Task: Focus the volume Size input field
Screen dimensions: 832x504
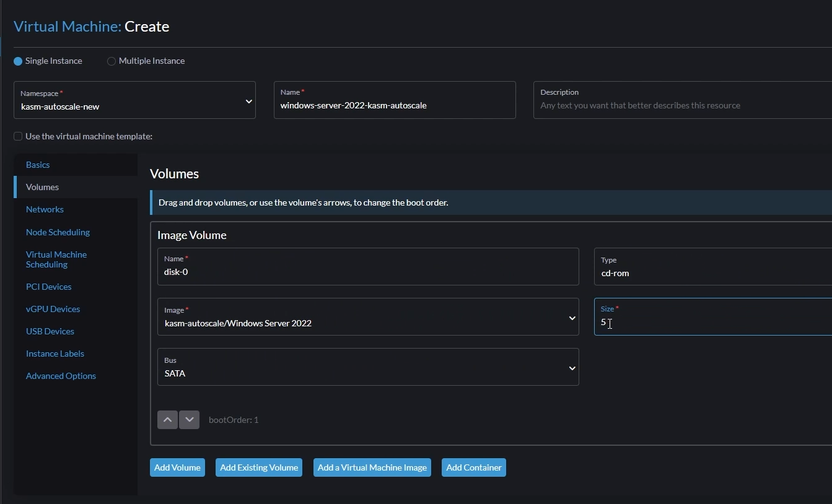Action: point(712,322)
